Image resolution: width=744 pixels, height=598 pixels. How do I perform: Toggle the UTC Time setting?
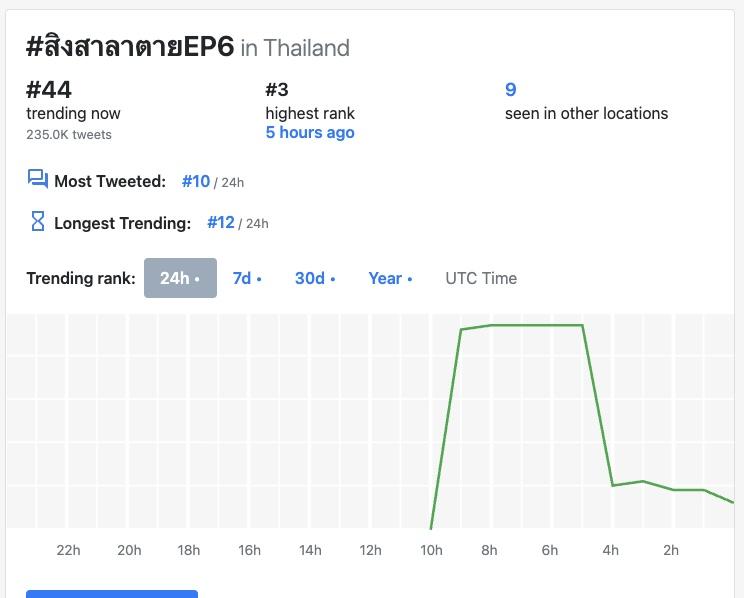[481, 278]
